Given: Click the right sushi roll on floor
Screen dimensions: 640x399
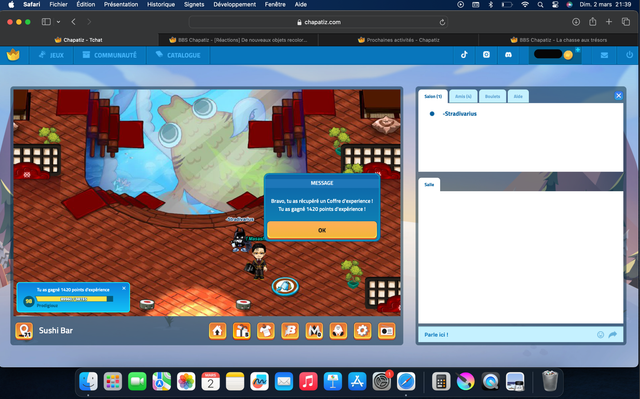Looking at the screenshot, I should [x=243, y=304].
